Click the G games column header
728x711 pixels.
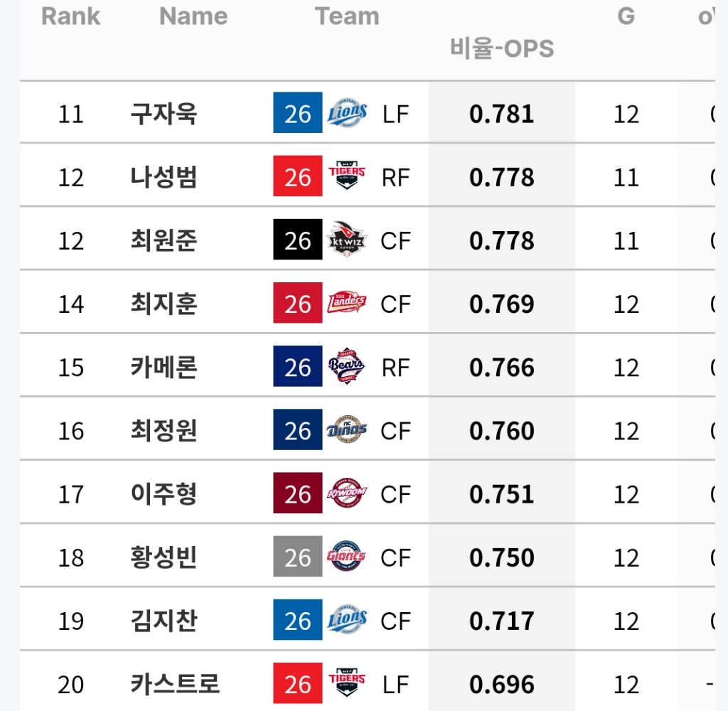[626, 16]
